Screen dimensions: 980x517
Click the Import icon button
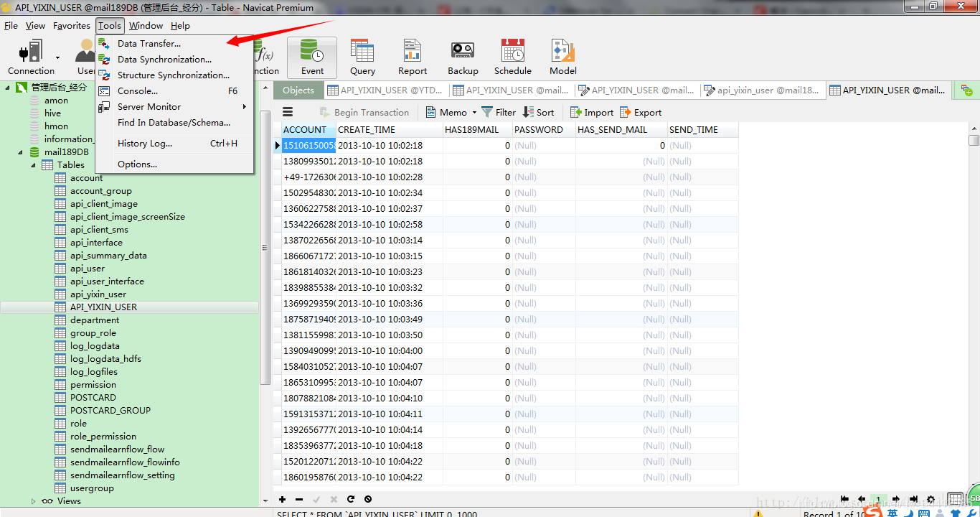592,112
